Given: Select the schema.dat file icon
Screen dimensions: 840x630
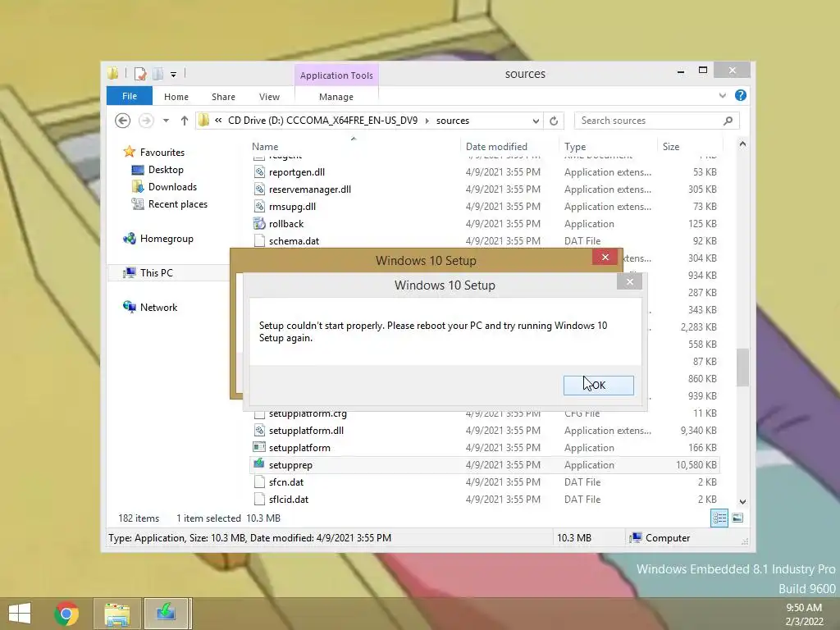Looking at the screenshot, I should click(259, 241).
